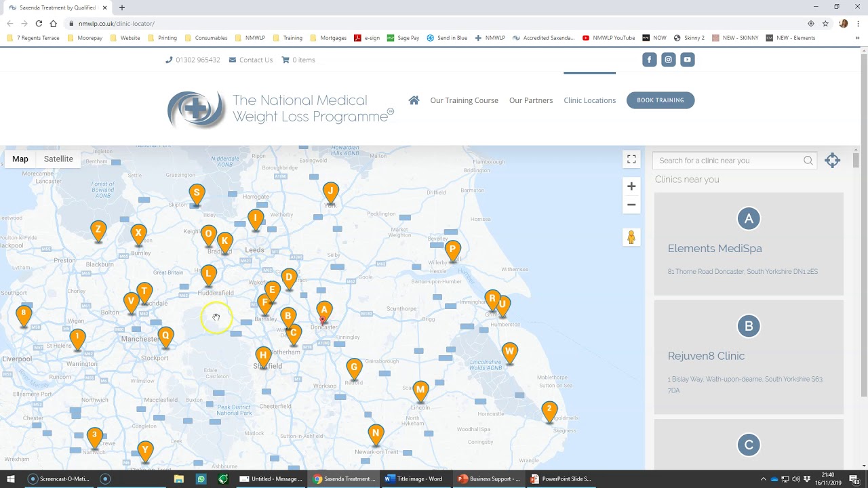Open the site's YouTube icon
The height and width of the screenshot is (488, 868).
[x=687, y=60]
